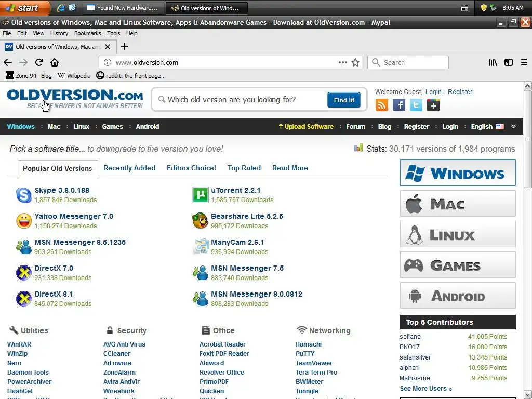Open the Library icon in browser toolbar
The width and height of the screenshot is (532, 399).
coord(493,62)
